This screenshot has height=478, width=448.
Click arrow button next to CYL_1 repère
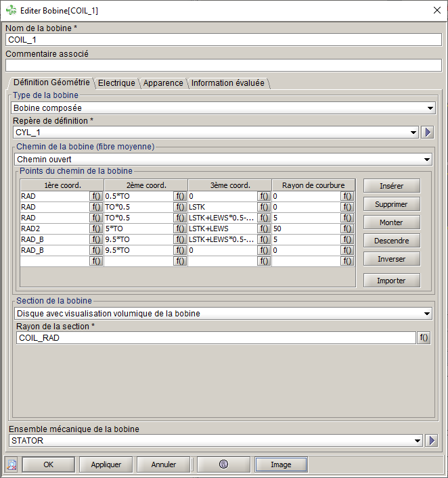[x=427, y=133]
